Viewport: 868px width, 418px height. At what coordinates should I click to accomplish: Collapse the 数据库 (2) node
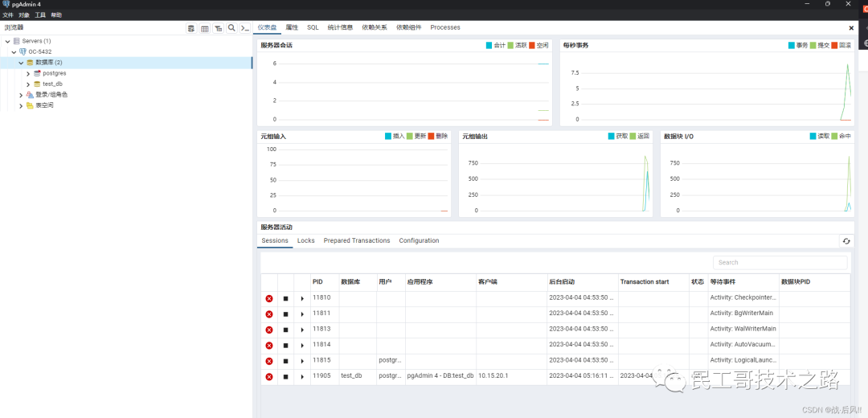point(21,63)
